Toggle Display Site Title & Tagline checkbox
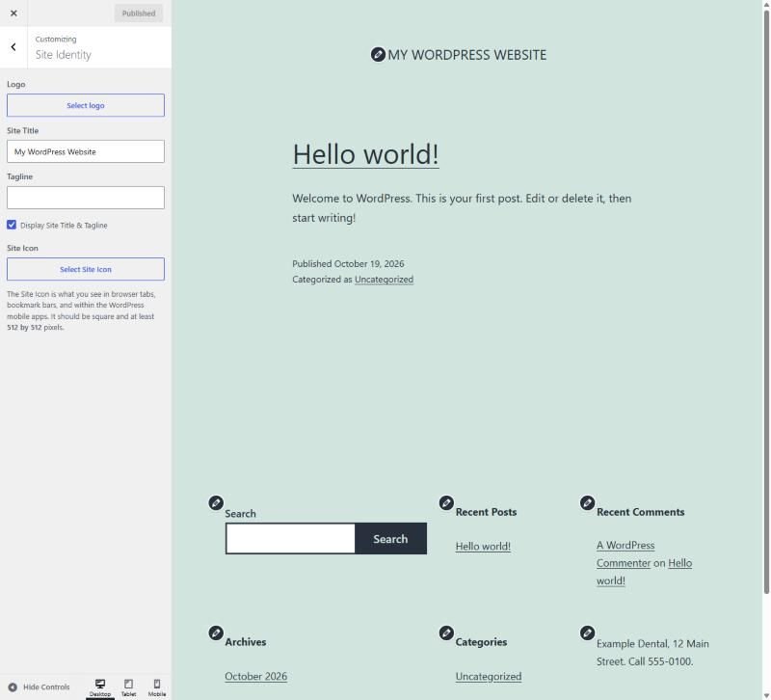 pyautogui.click(x=12, y=225)
